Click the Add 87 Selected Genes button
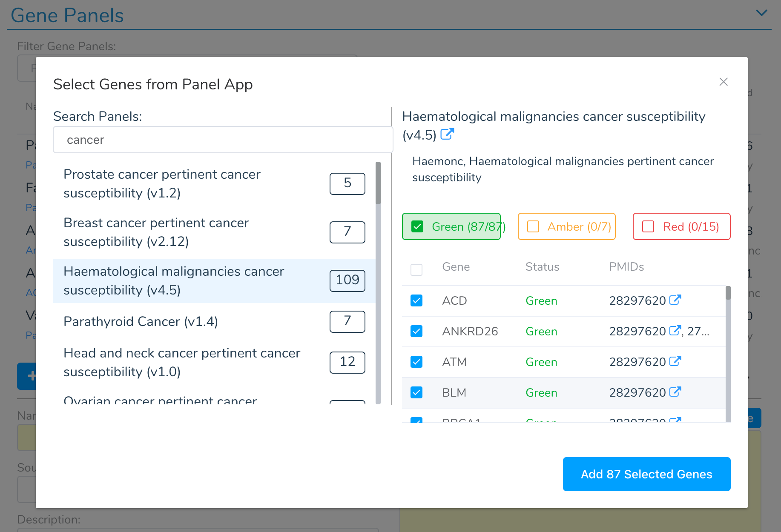 [646, 474]
